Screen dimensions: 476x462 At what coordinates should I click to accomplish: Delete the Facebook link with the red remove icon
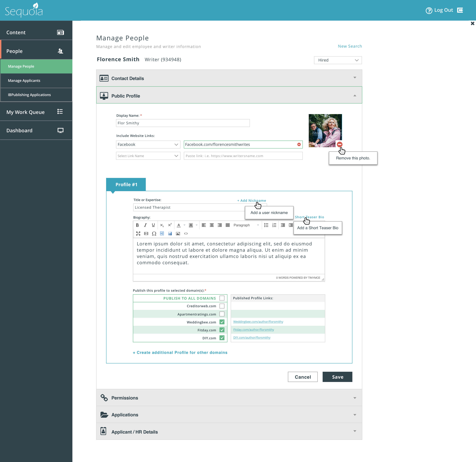[299, 144]
